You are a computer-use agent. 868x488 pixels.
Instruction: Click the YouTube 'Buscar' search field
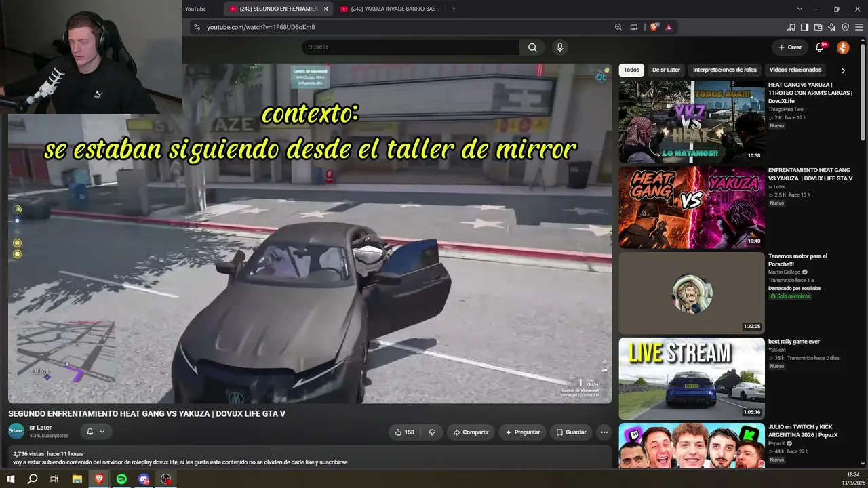(x=410, y=47)
